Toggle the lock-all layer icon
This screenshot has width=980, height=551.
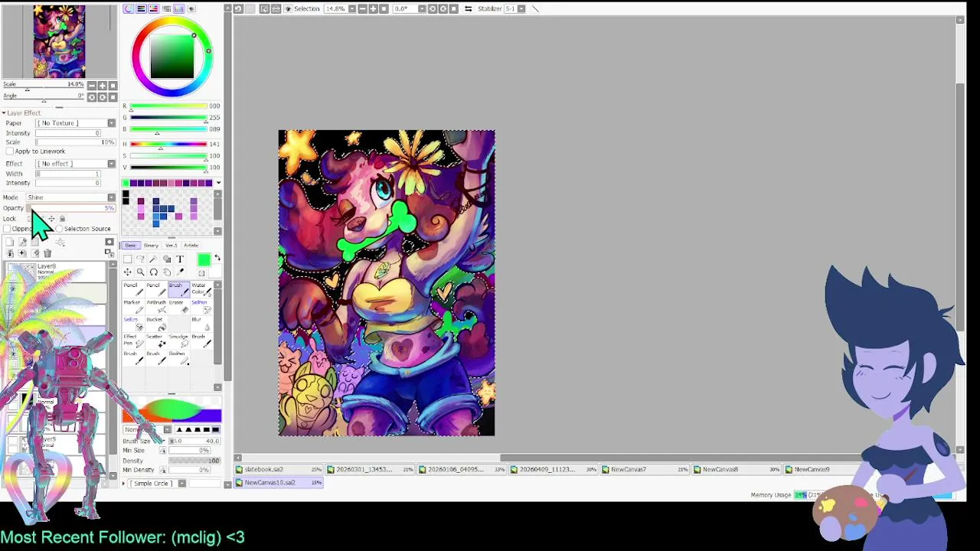(x=62, y=218)
